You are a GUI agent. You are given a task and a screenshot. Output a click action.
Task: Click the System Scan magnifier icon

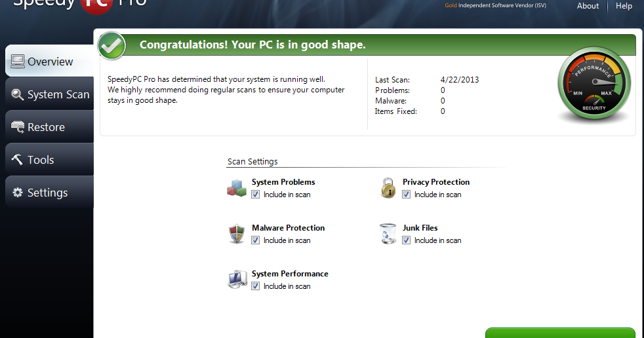17,94
